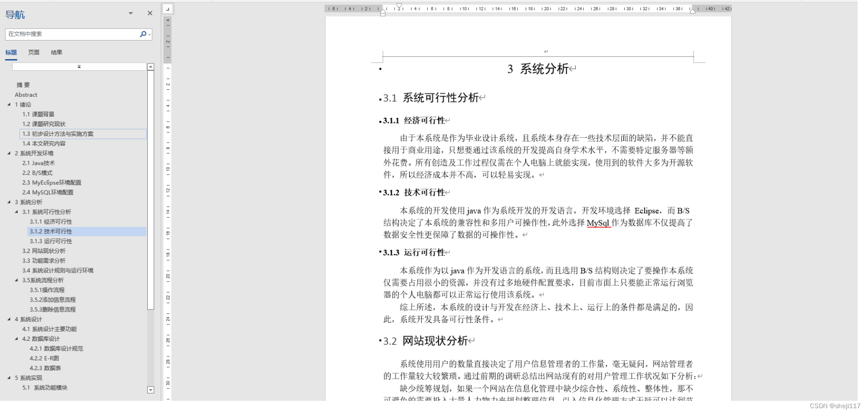Screen dimensions: 868x414
Task: Click the search magnifier icon in navigation pane
Action: (x=143, y=34)
